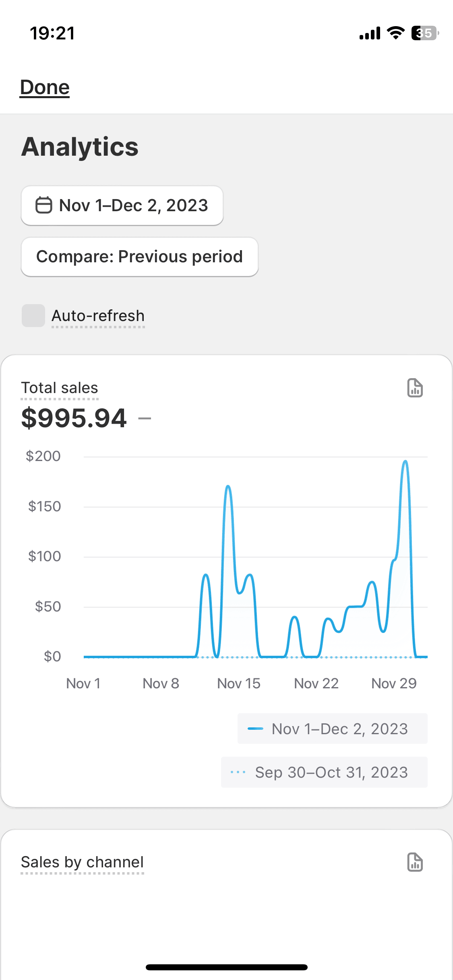Tap the battery indicator icon
The width and height of the screenshot is (453, 980).
coord(424,33)
